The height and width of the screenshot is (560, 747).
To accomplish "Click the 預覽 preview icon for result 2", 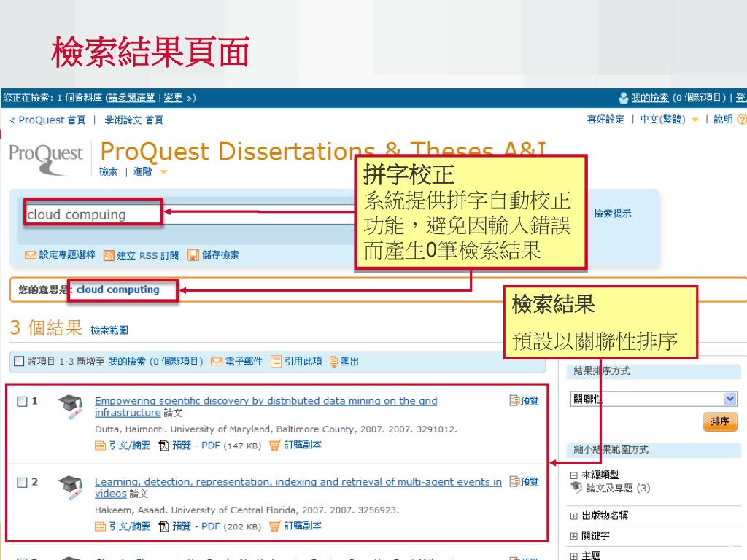I will click(514, 481).
